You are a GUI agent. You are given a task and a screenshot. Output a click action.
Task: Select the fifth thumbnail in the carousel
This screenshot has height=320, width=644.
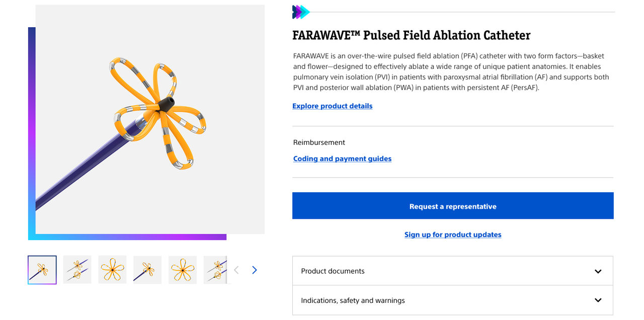[x=183, y=270]
